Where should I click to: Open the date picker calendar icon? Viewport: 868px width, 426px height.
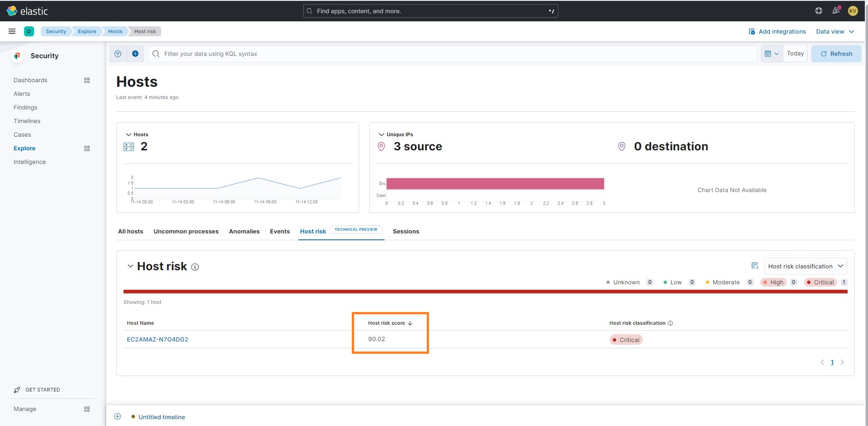tap(769, 53)
